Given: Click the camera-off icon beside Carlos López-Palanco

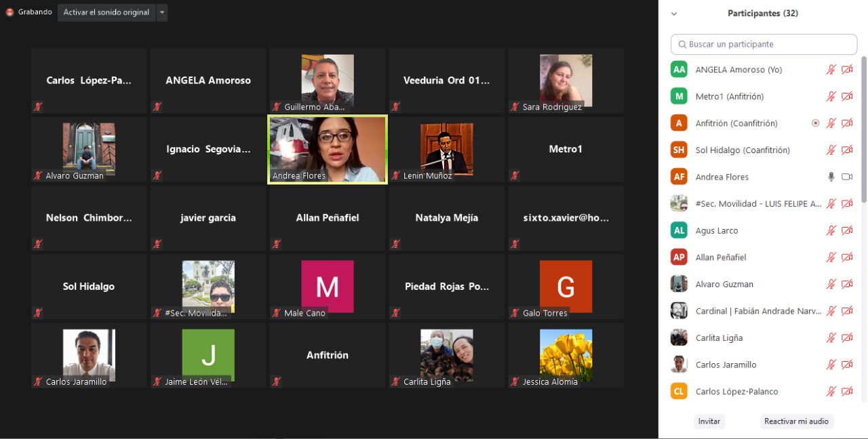Looking at the screenshot, I should point(847,392).
